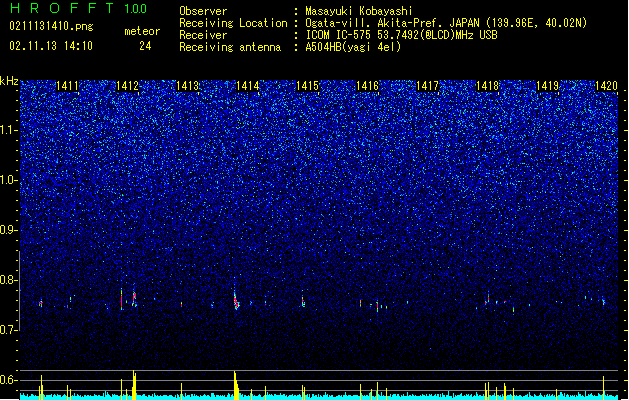Viewport: 629px width, 400px height.
Task: Click the 1418 time marker
Action: click(x=487, y=85)
